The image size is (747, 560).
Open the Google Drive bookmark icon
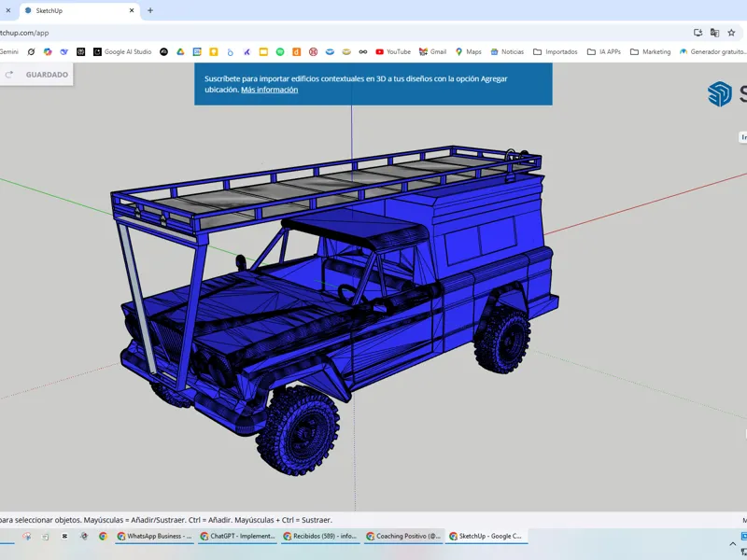180,52
